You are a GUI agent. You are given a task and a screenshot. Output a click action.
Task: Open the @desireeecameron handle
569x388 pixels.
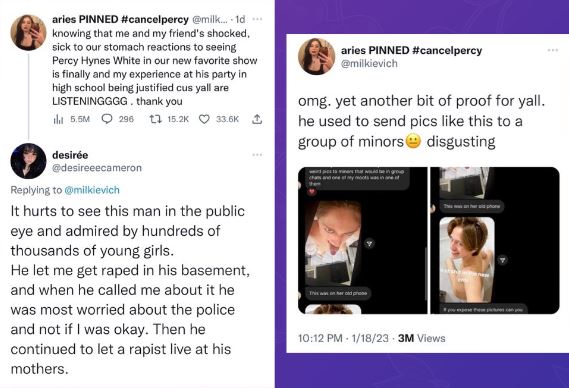[x=97, y=168]
